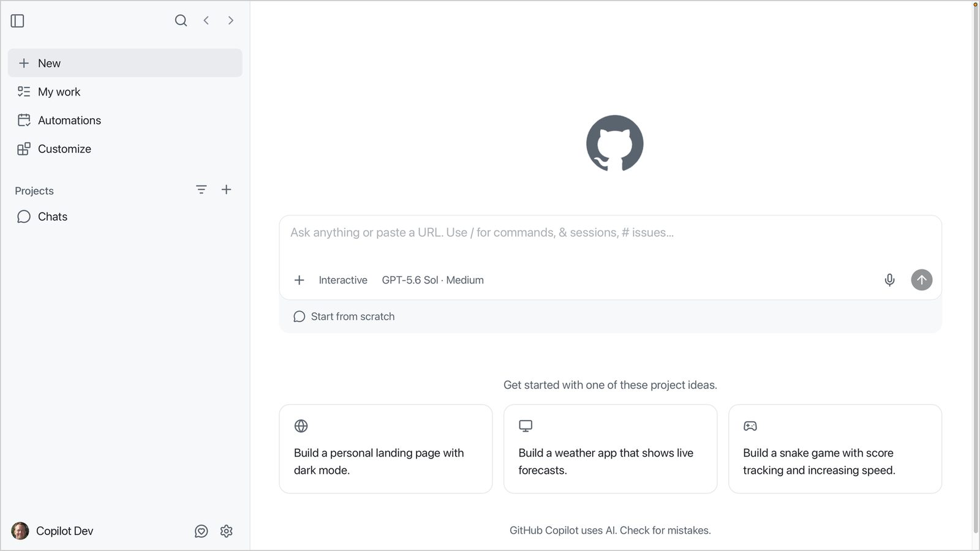Open Automations section

pyautogui.click(x=125, y=120)
